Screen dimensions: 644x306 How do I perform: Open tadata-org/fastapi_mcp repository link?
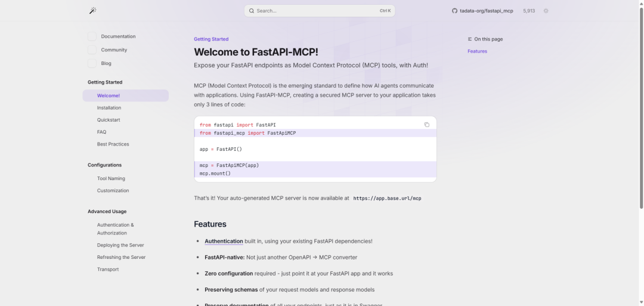tap(487, 11)
